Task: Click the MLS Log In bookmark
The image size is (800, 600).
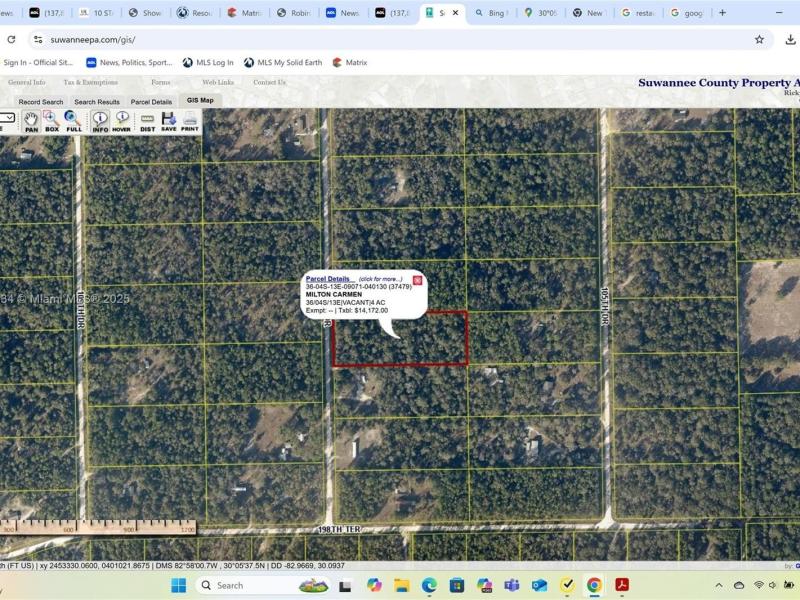Action: 208,62
